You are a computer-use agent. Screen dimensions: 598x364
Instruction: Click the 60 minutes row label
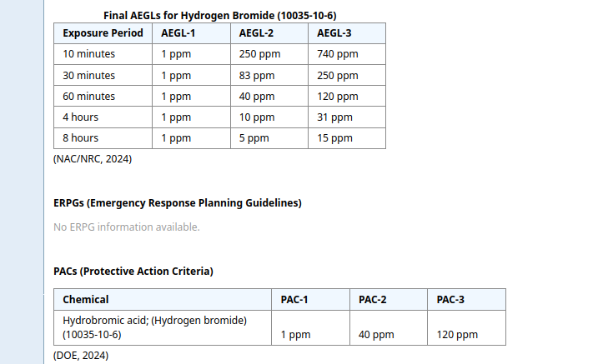pyautogui.click(x=89, y=96)
